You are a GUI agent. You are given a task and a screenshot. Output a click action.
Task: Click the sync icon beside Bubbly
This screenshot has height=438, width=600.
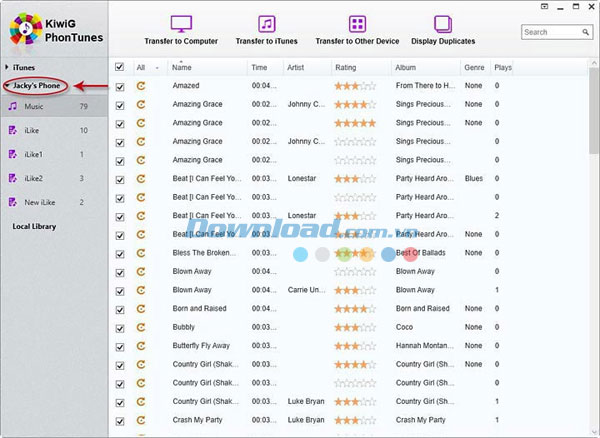(141, 327)
